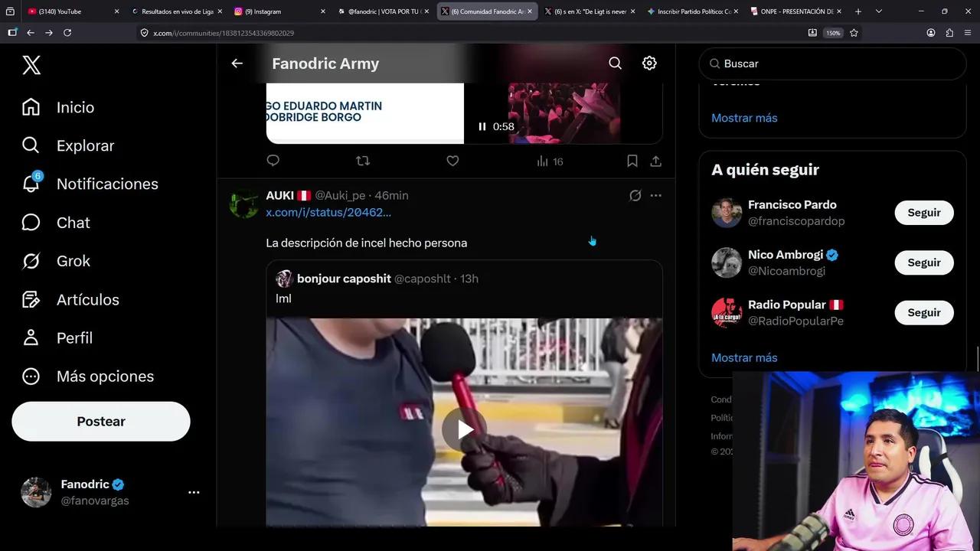Click the Postear button

coord(100,421)
